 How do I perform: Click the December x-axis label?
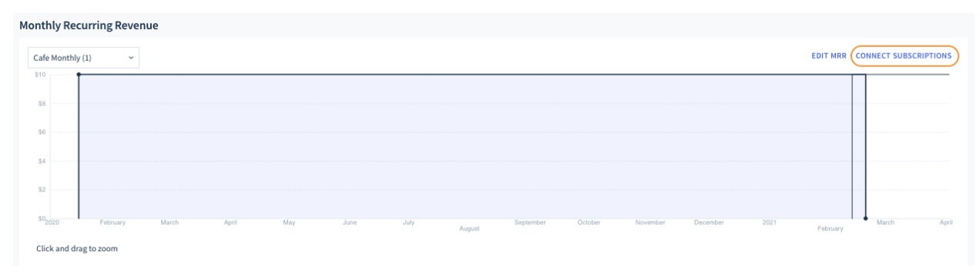[x=709, y=223]
